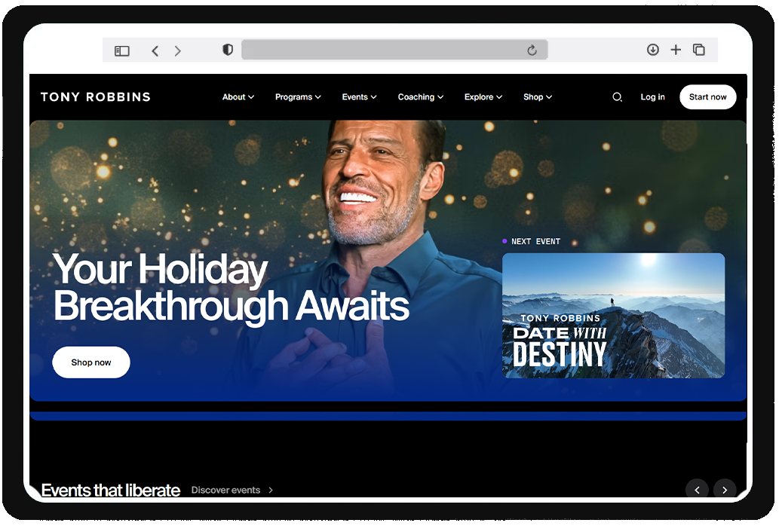
Task: Click the Start now button
Action: point(707,97)
